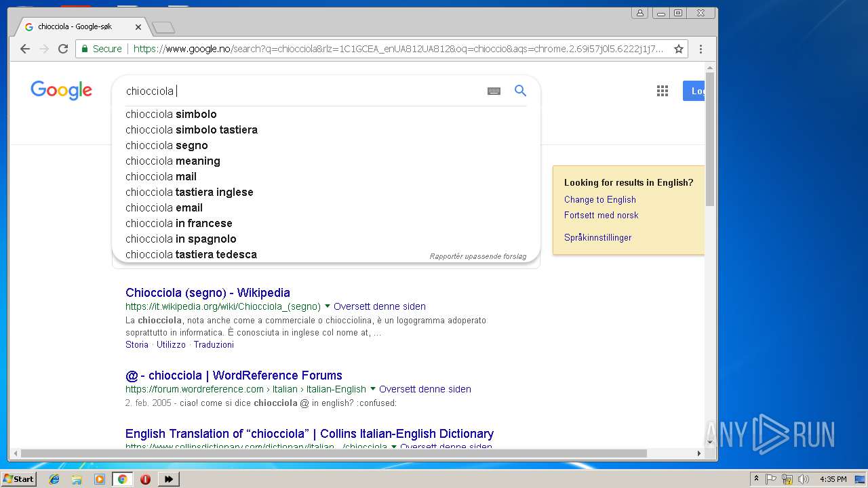Click the page's vertical scrollbar thumb
This screenshot has height=488, width=868.
[710, 139]
